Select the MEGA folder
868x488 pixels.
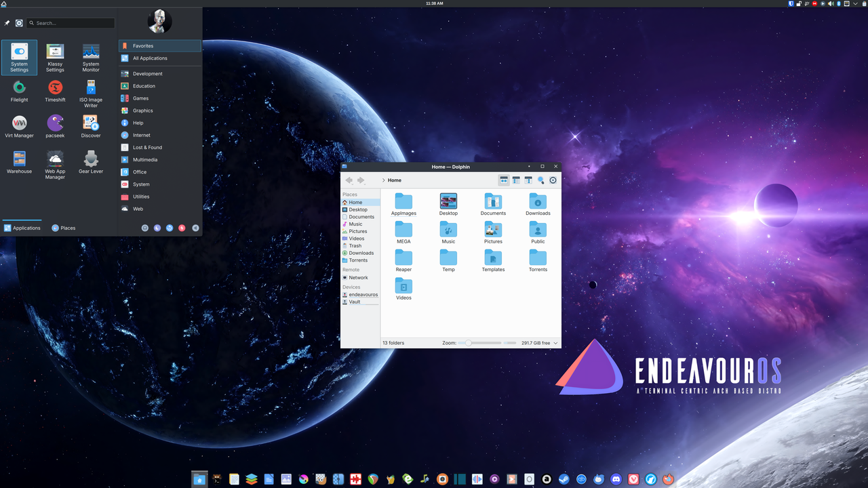click(403, 232)
